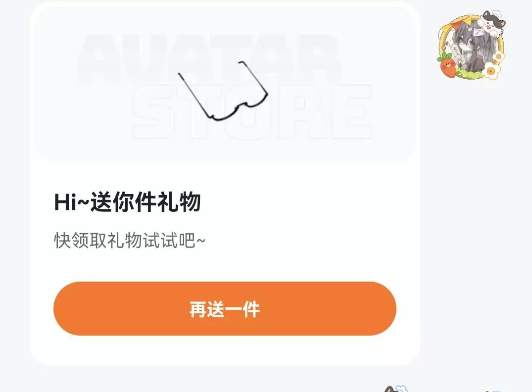Image resolution: width=532 pixels, height=392 pixels.
Task: Click the empty card area below the button
Action: tap(225, 349)
